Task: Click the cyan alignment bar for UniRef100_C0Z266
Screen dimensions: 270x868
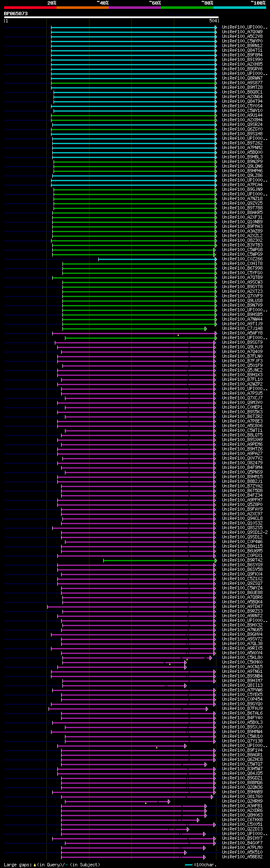Action: click(157, 259)
